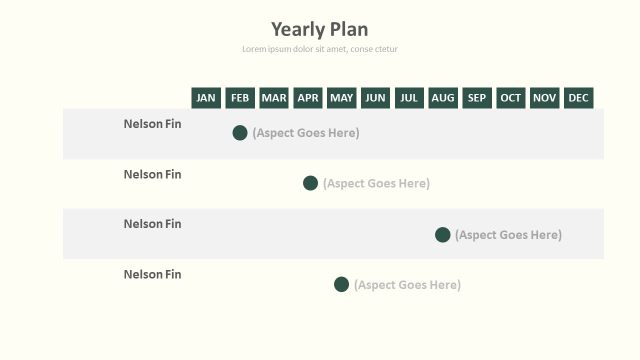The height and width of the screenshot is (360, 640).
Task: Select the FEB month box
Action: [240, 98]
